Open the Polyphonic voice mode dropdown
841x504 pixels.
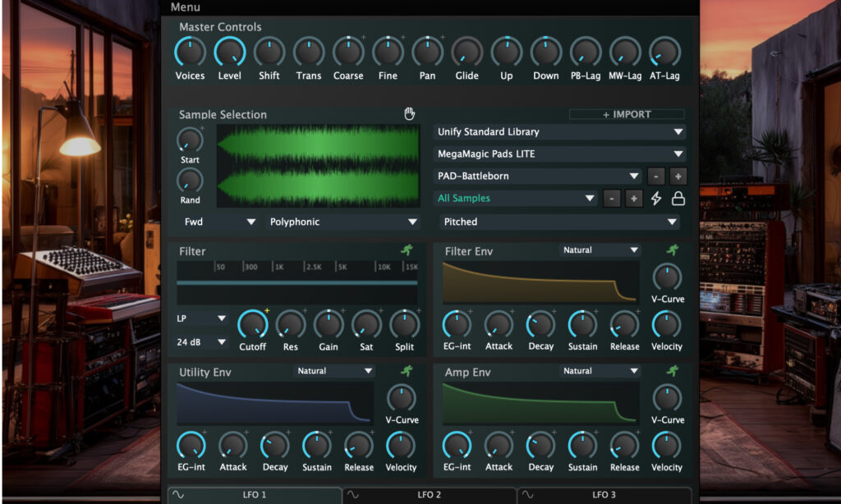point(341,222)
